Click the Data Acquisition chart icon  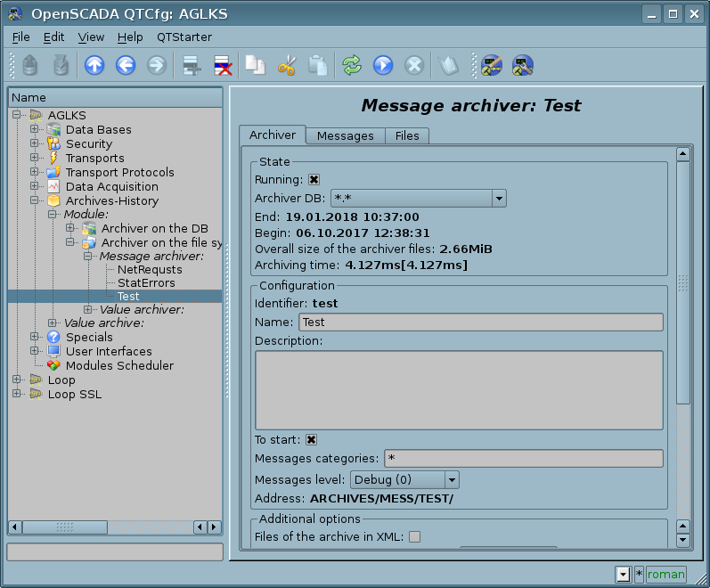click(x=53, y=186)
